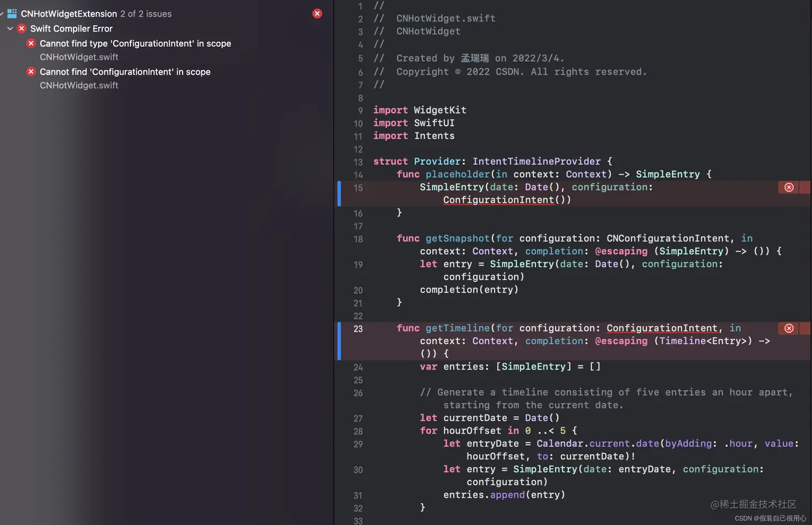
Task: Click the underlined ConfigurationIntent() on line 15
Action: [507, 200]
